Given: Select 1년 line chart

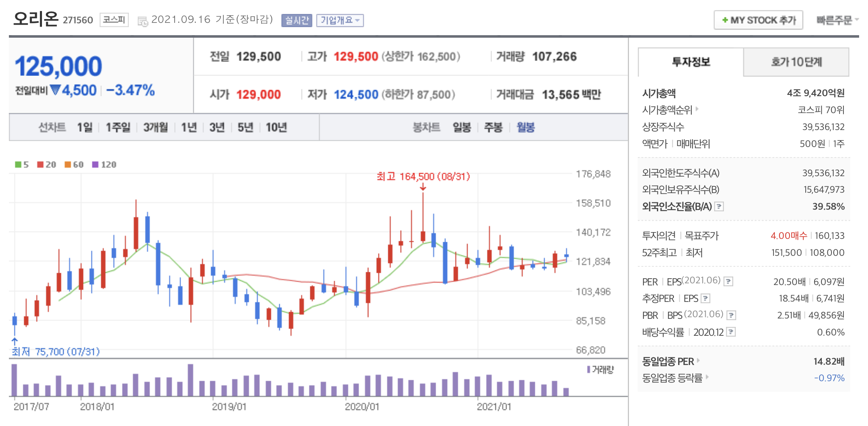Looking at the screenshot, I should [189, 127].
